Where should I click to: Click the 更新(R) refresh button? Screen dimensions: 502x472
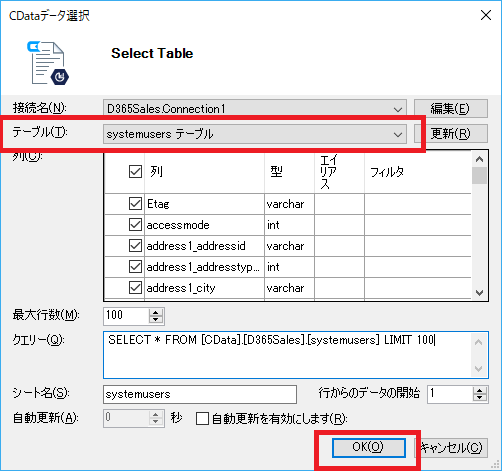pos(451,134)
